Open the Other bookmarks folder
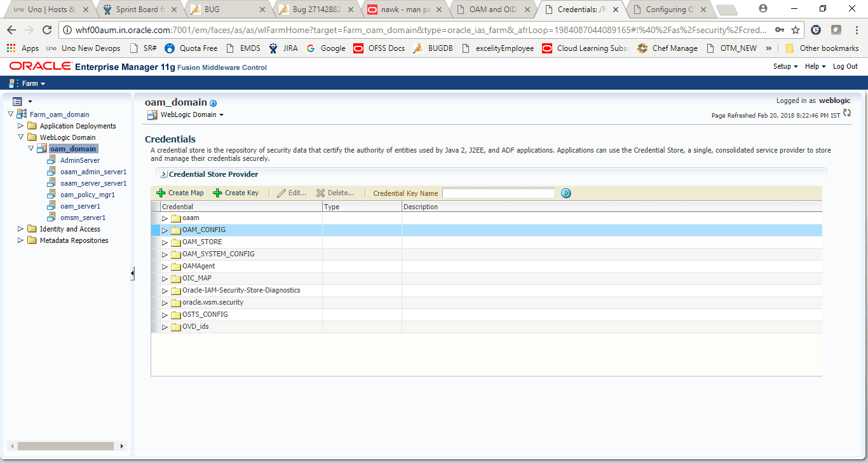Screen dimensions: 868x463 point(822,48)
